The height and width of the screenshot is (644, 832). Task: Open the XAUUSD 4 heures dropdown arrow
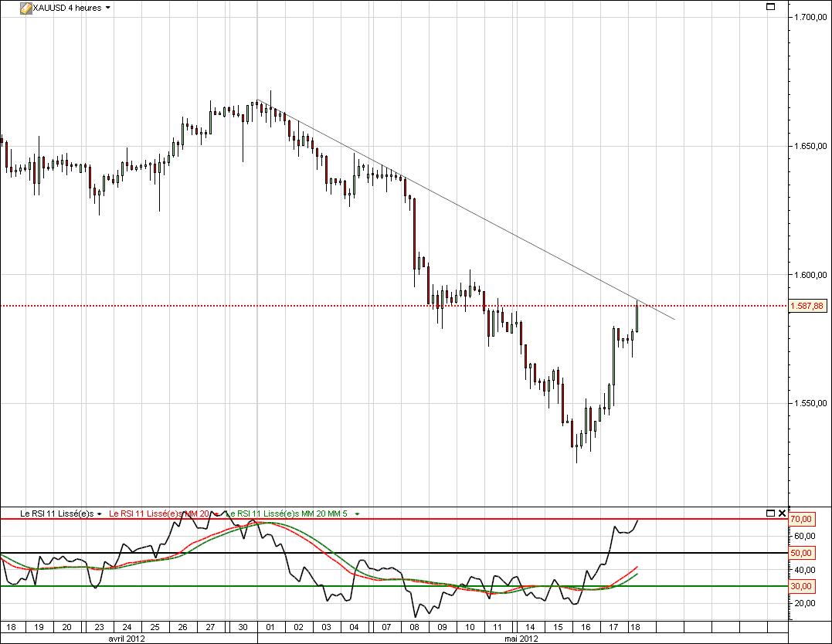click(x=107, y=8)
